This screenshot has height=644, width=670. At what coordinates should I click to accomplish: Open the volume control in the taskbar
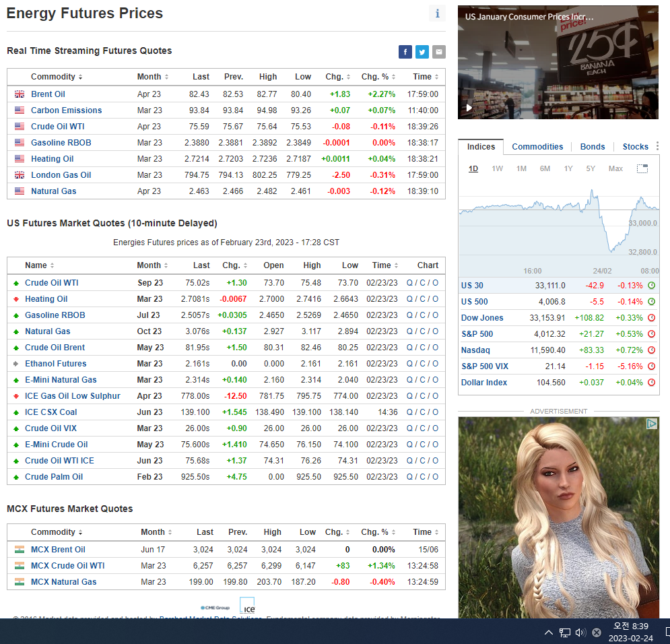[x=580, y=633]
